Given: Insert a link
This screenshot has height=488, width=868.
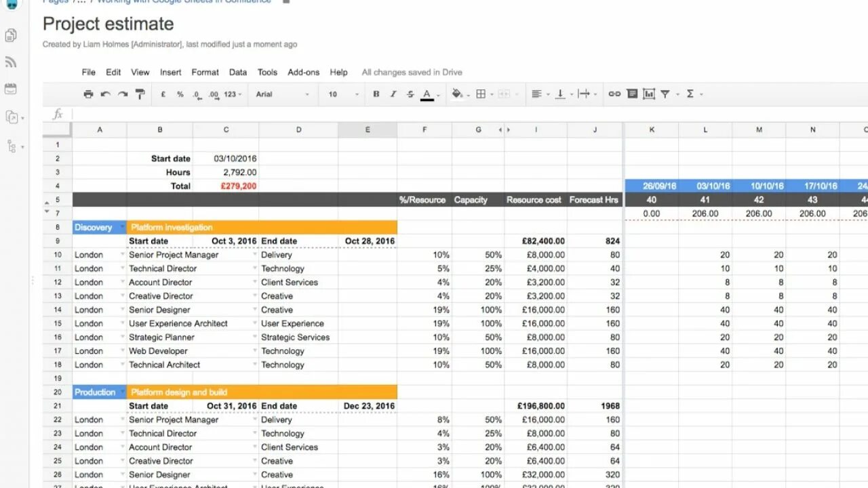Looking at the screenshot, I should 614,94.
